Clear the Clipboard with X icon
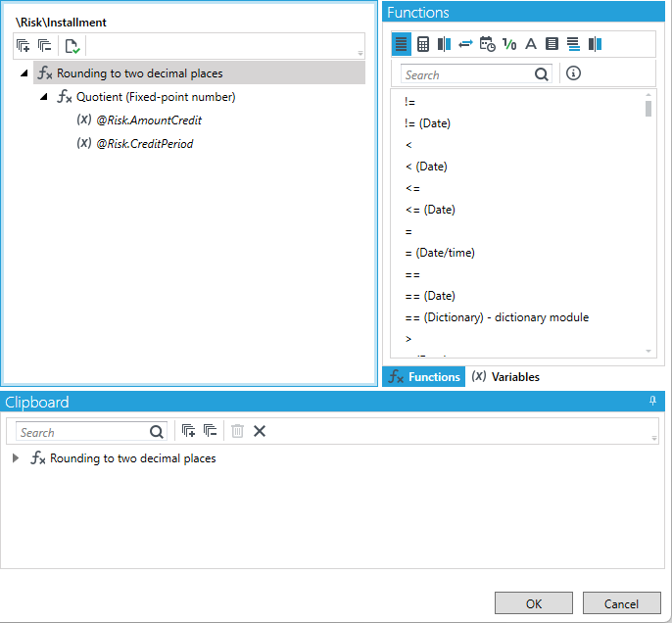Screen dimensions: 672x623 260,431
